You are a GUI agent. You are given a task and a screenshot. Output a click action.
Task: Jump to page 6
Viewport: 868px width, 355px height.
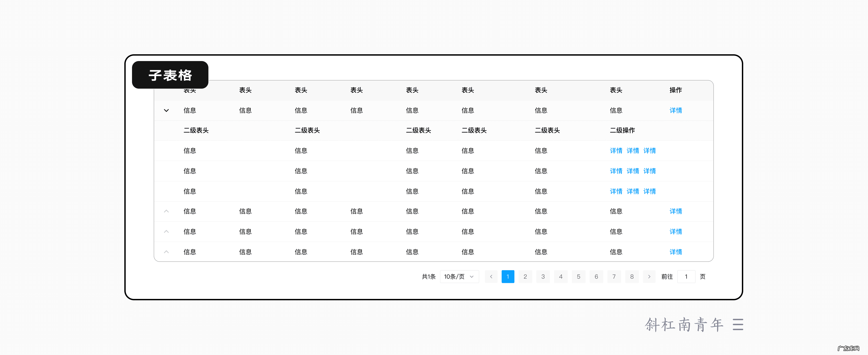597,277
